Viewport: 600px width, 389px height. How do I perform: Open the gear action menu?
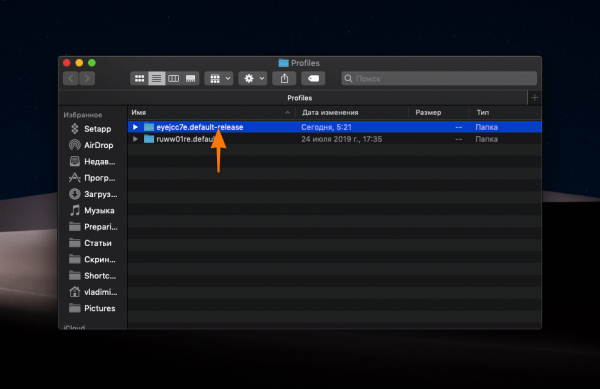(x=253, y=78)
